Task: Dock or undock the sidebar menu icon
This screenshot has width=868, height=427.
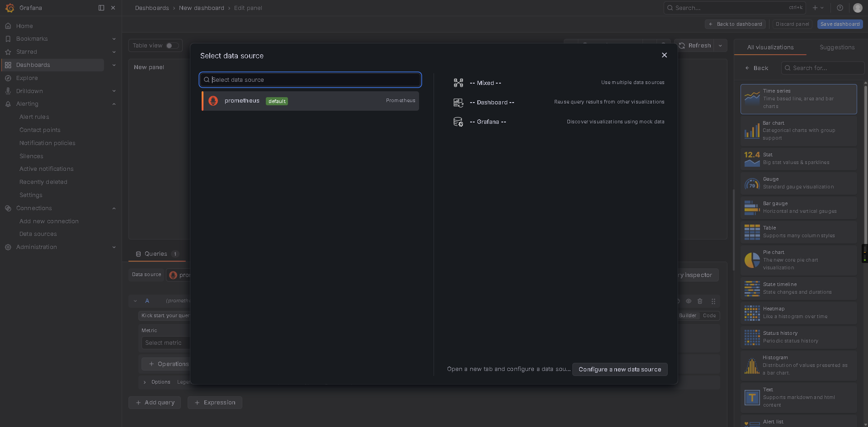Action: [101, 8]
